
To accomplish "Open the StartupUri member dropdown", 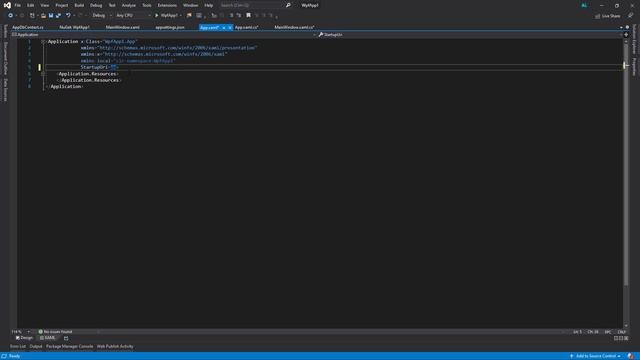I will 470,35.
